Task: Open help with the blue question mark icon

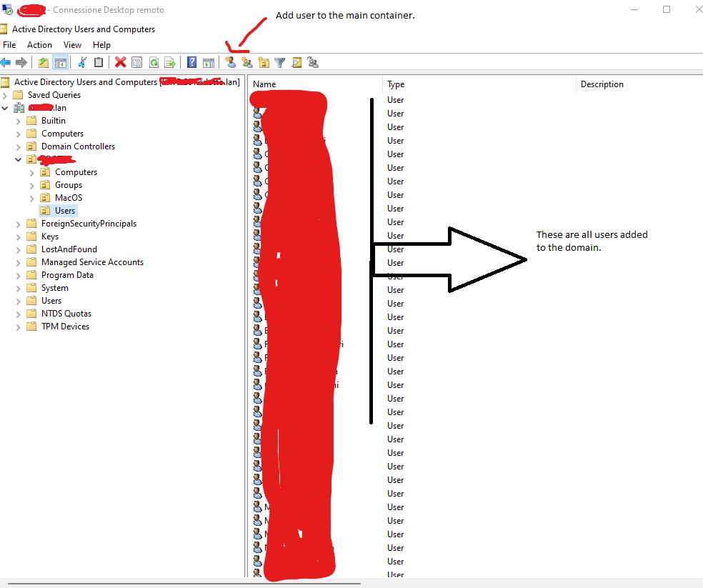Action: tap(191, 63)
